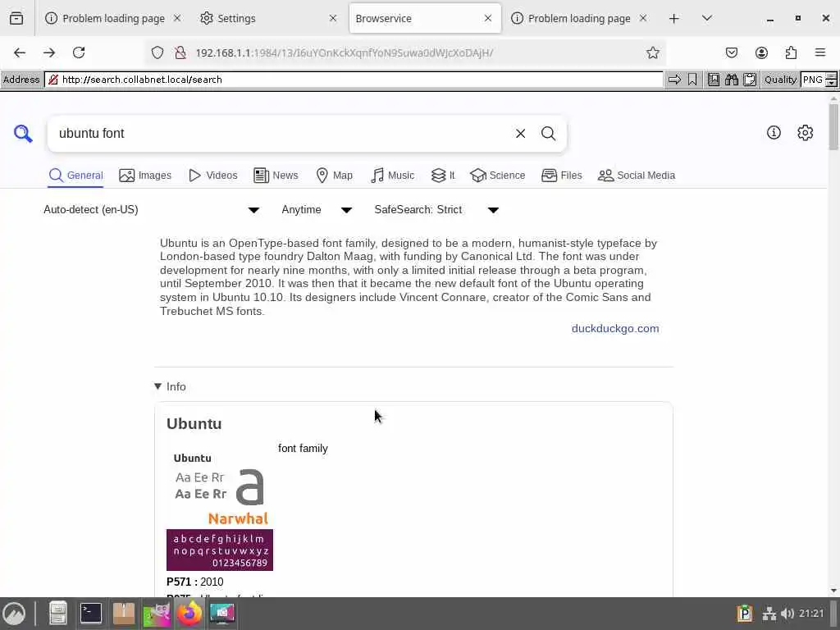Screen dimensions: 840x630
Task: Collapse the Info disclosure triangle
Action: tap(157, 386)
